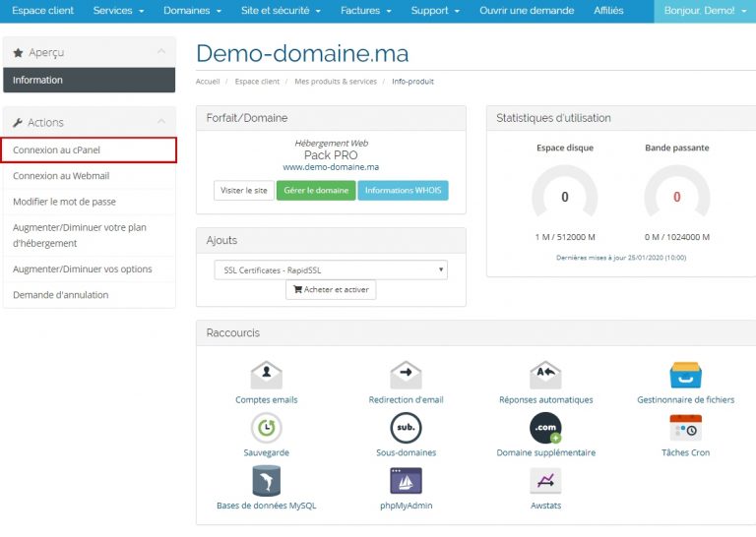Image resolution: width=756 pixels, height=537 pixels.
Task: Open the Bases de données MySQL icon
Action: 266,481
